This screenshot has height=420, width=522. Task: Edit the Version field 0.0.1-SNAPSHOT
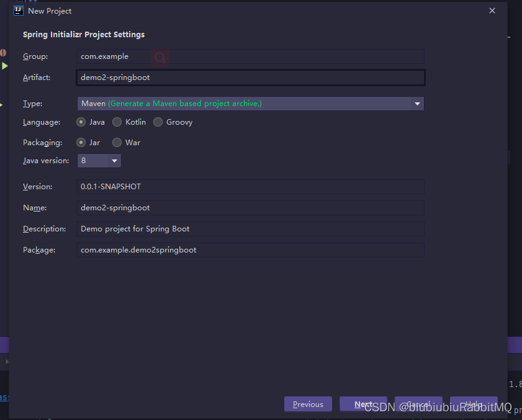(x=250, y=187)
